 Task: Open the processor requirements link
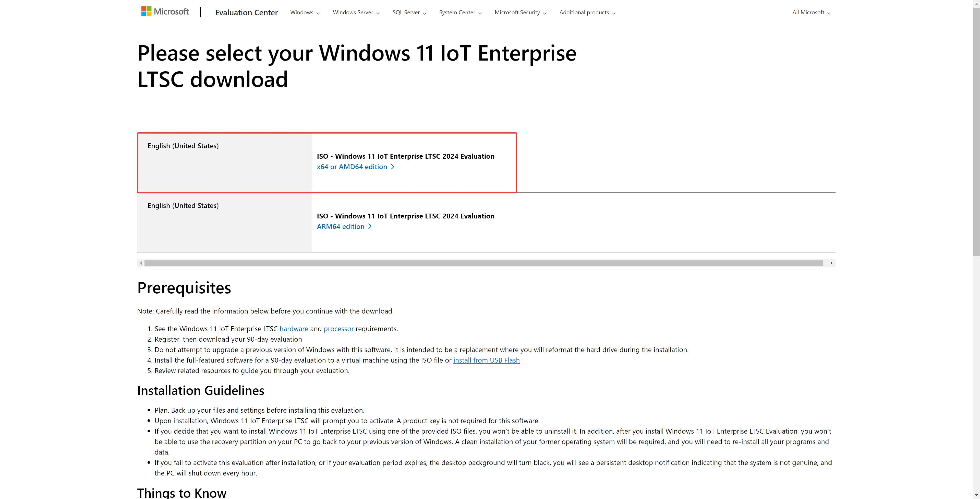coord(338,329)
